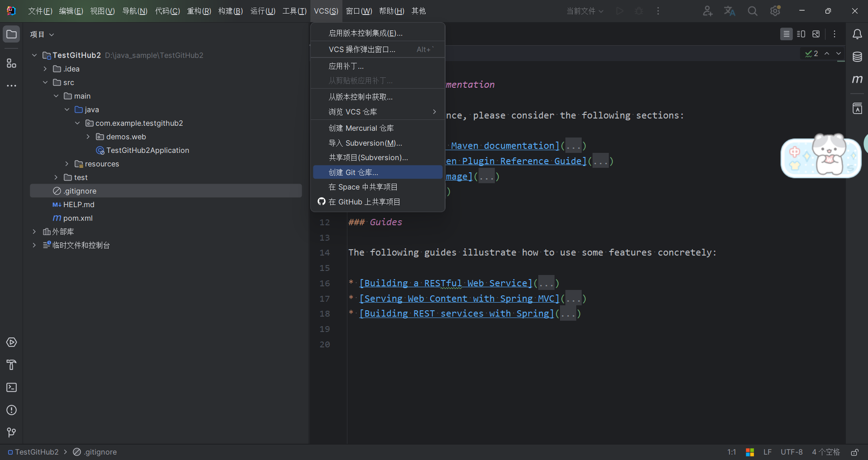Viewport: 868px width, 460px height.
Task: Expand the external libraries node
Action: (x=34, y=232)
